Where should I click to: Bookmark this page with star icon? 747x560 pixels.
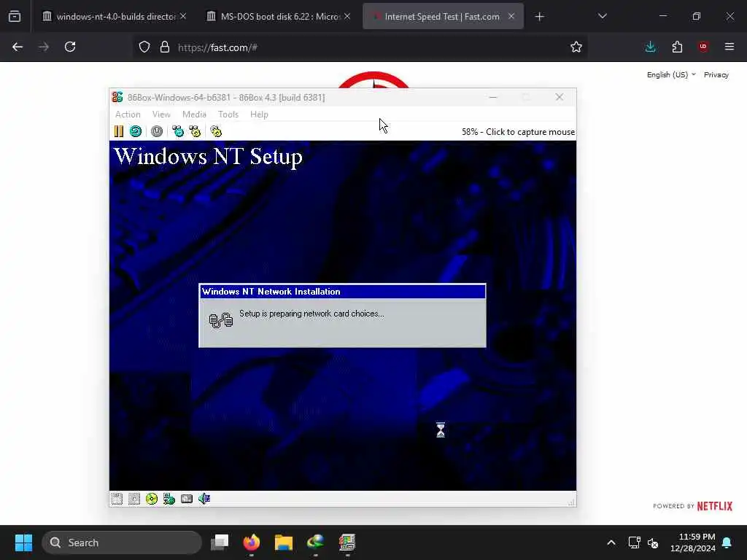tap(576, 47)
